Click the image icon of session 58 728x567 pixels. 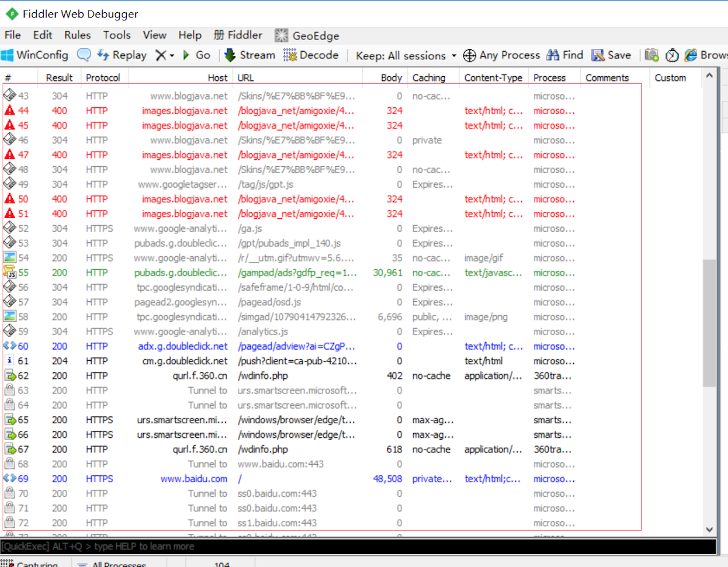coord(10,316)
